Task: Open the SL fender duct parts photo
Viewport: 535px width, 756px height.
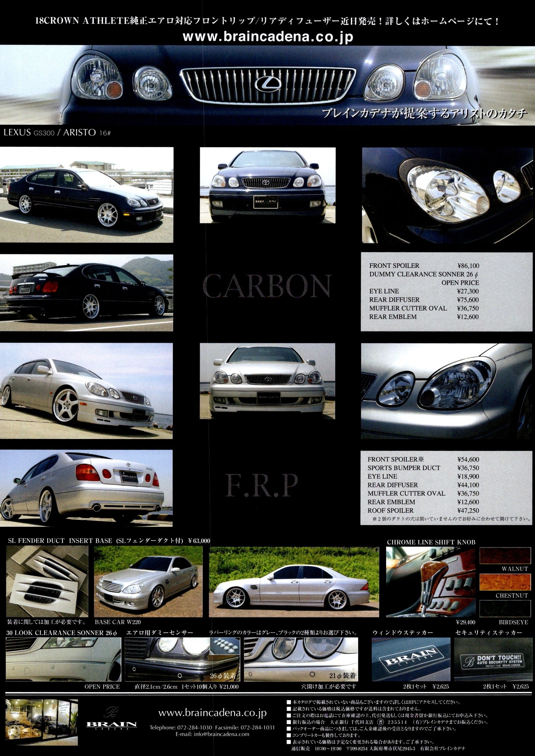Action: (47, 581)
